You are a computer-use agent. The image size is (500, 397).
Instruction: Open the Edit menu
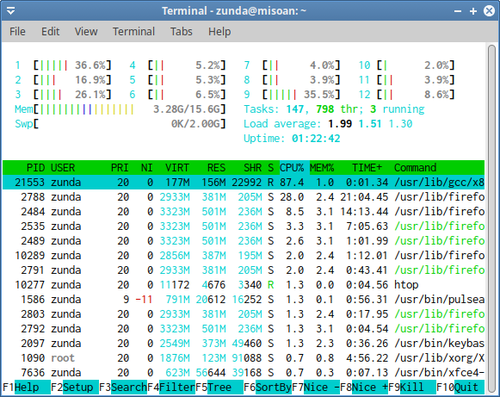pos(50,32)
